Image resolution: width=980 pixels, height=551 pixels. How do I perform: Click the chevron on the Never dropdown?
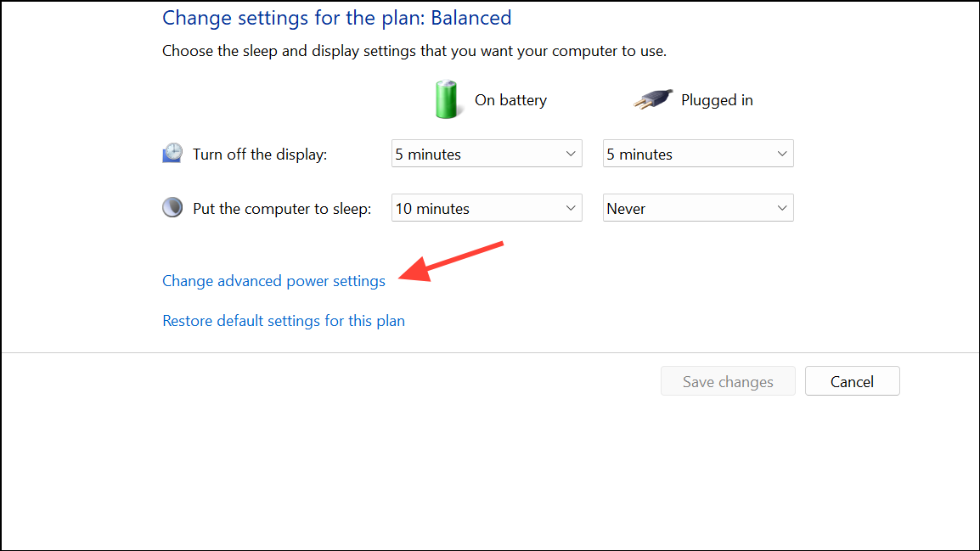click(x=781, y=207)
